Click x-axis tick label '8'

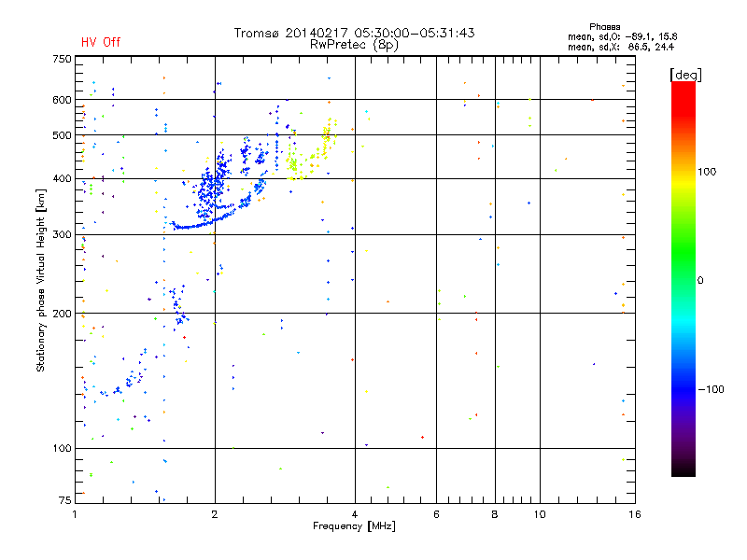(495, 514)
